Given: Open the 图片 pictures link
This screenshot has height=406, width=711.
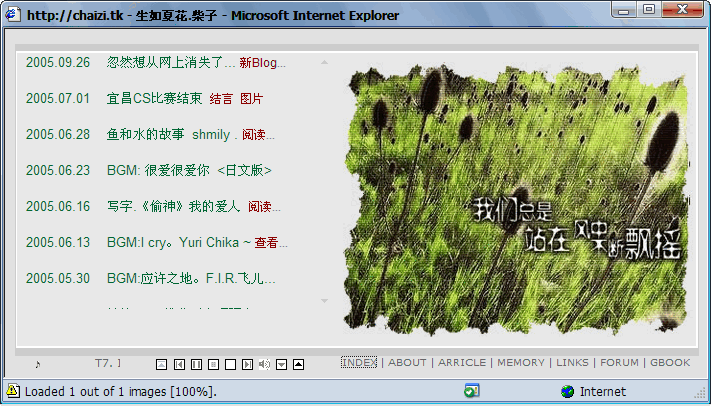Looking at the screenshot, I should 252,99.
